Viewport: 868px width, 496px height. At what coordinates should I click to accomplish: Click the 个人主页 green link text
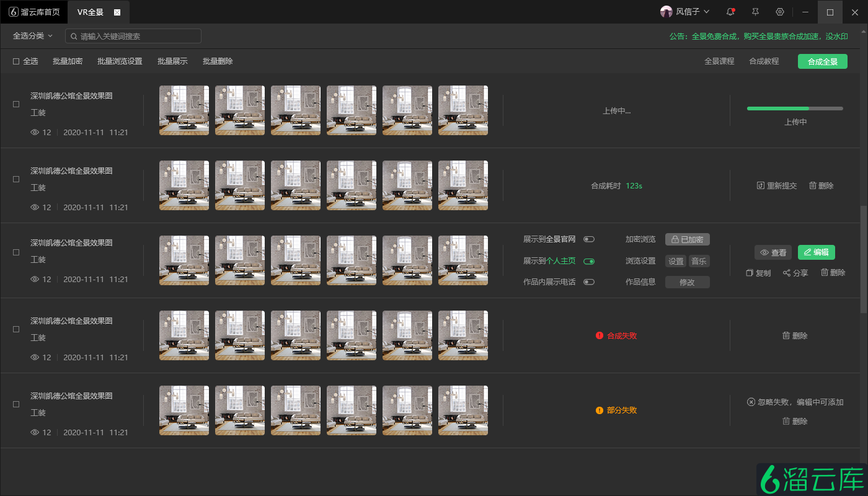(x=560, y=261)
